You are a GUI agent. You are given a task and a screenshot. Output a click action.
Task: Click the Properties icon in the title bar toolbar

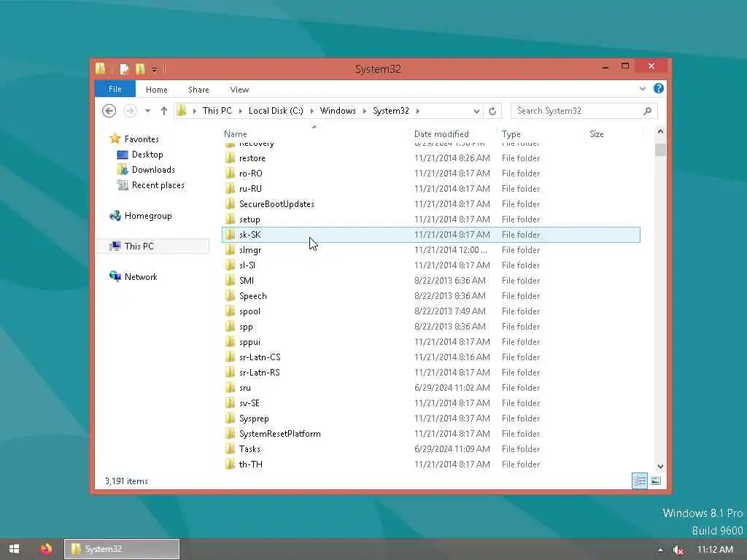(x=124, y=69)
